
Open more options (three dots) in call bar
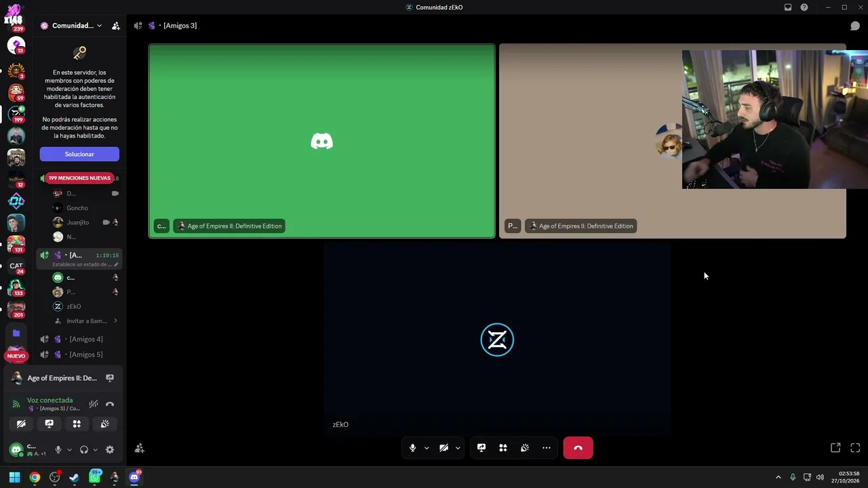547,448
